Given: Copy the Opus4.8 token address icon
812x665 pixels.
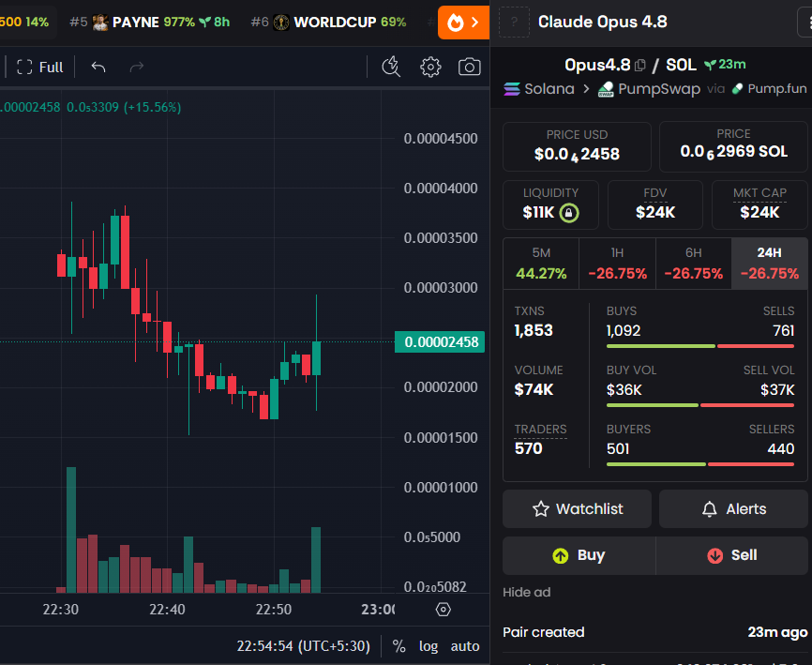Looking at the screenshot, I should (640, 66).
